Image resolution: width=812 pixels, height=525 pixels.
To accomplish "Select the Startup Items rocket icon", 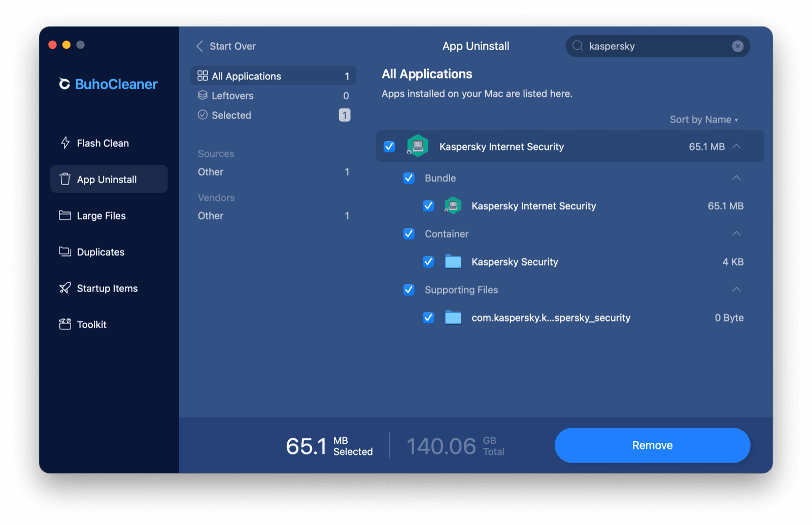I will [x=65, y=288].
